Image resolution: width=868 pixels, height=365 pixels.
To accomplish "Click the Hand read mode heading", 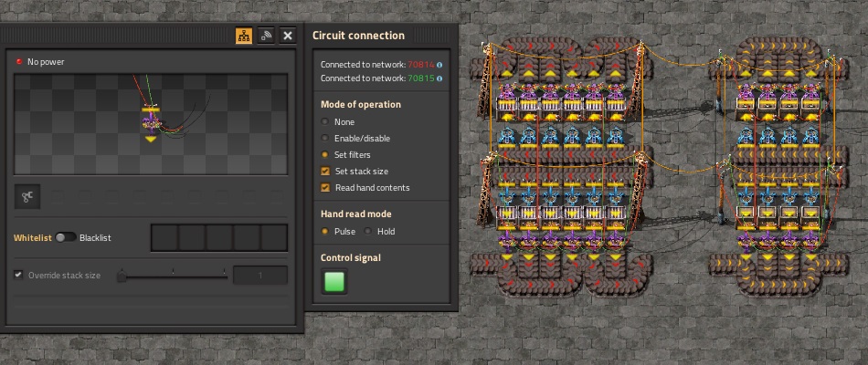I will (356, 214).
